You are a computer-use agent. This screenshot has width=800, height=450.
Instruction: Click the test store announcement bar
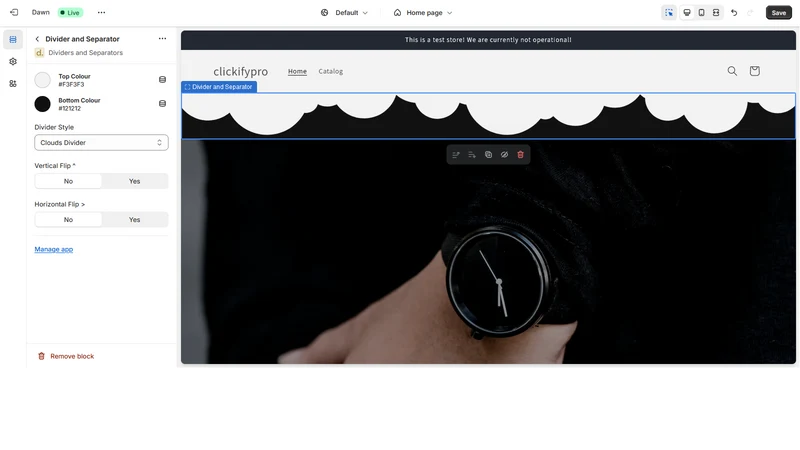488,40
